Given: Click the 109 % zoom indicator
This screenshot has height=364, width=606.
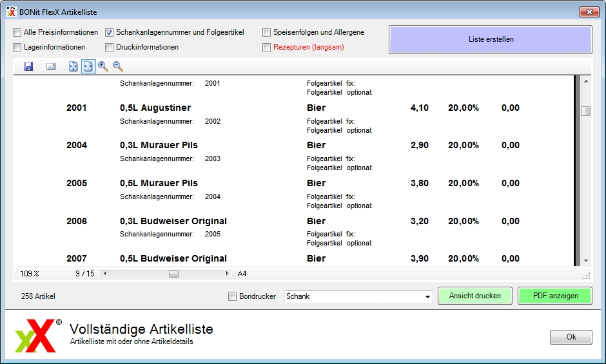Looking at the screenshot, I should [x=30, y=274].
